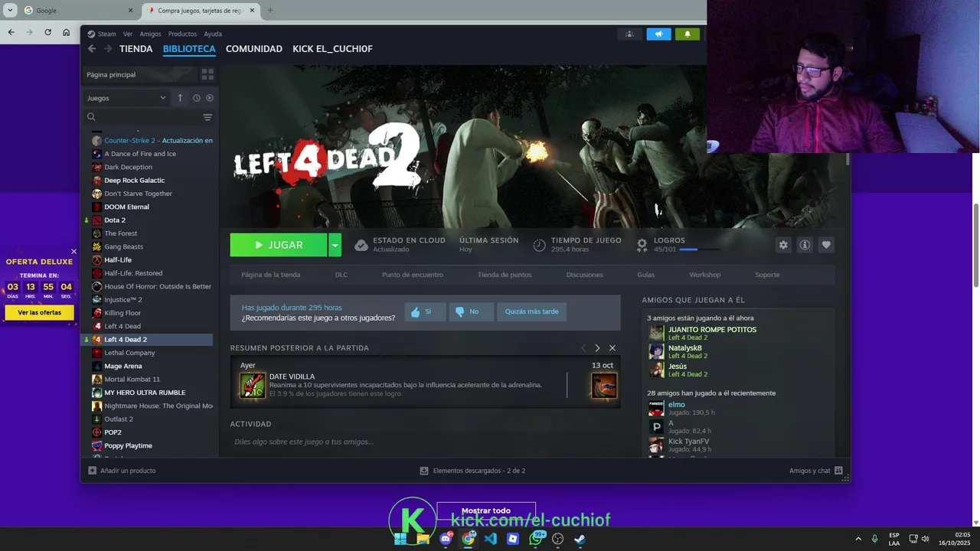Viewport: 980px width, 551px height.
Task: Click the Logros gear icon
Action: point(642,245)
